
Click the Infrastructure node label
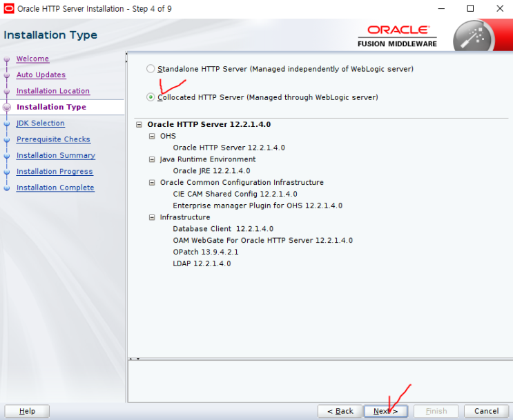185,217
